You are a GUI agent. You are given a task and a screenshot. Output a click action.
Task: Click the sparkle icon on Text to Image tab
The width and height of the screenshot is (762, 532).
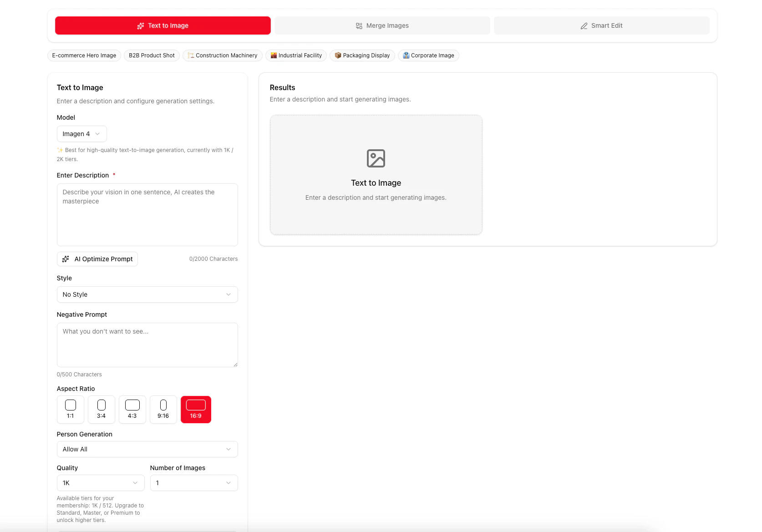point(141,26)
